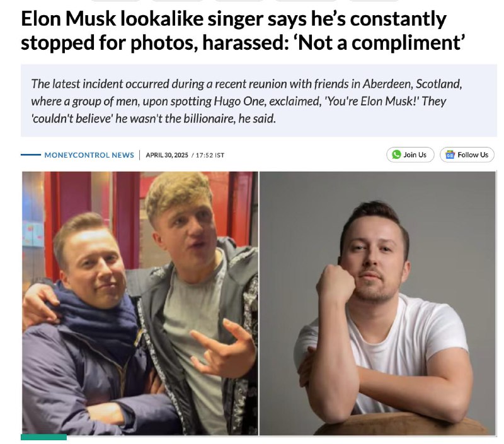Click the middle cut-off pill at the top
Viewport: 504px width, 444px height.
239,1
